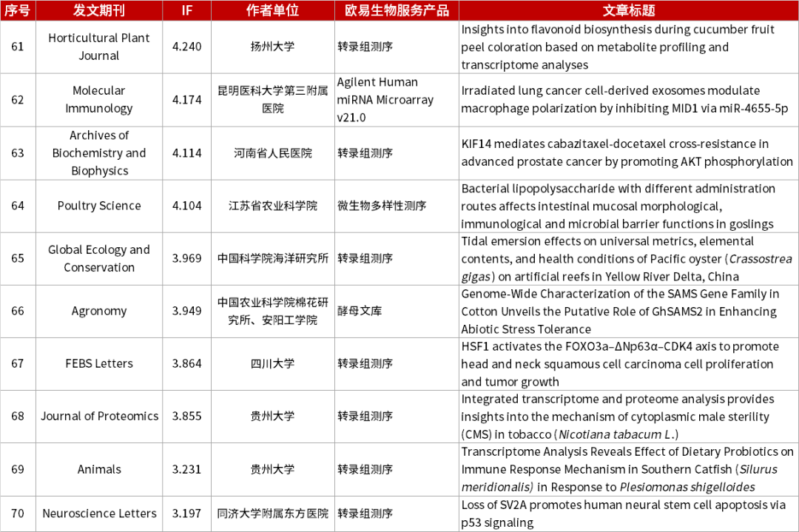The width and height of the screenshot is (799, 532).
Task: Select the 河南省人民医院 cell
Action: click(272, 153)
